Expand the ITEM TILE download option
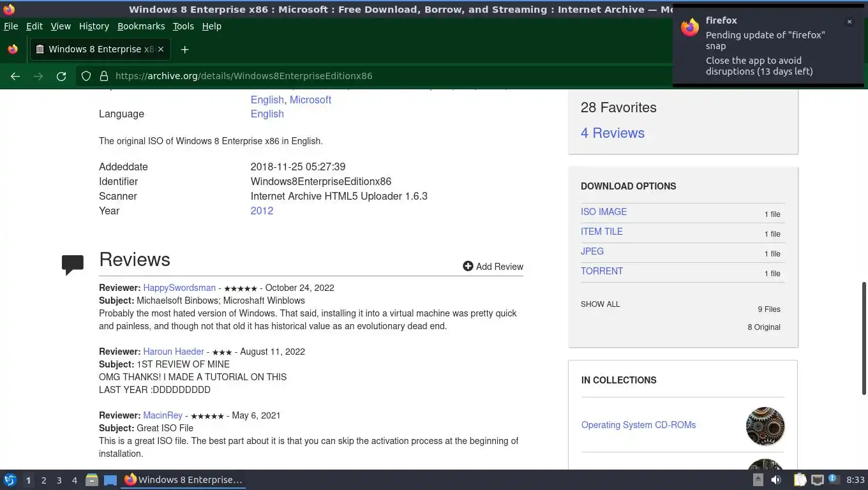The image size is (868, 490). [602, 232]
